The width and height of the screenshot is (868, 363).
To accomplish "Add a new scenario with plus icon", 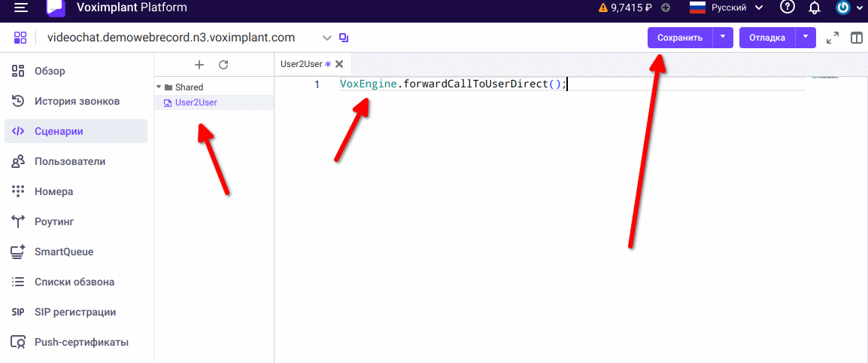I will click(199, 65).
